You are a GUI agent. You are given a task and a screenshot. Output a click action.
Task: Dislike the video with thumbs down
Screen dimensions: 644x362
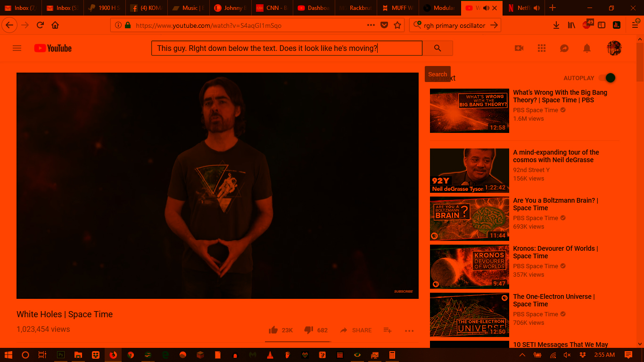tap(309, 330)
